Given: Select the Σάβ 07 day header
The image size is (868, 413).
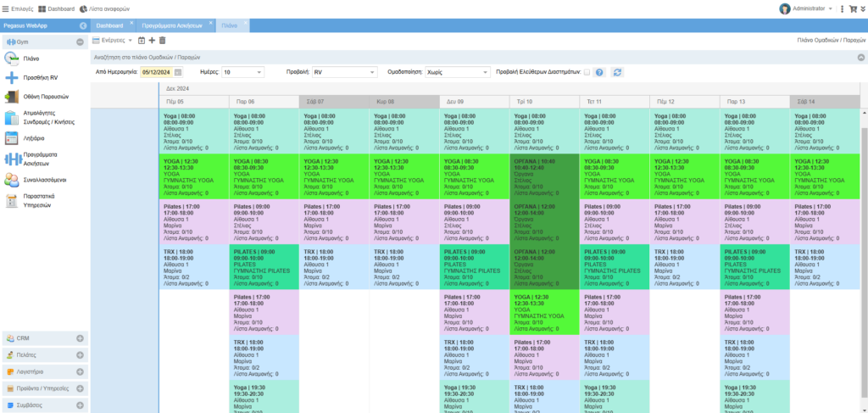Looking at the screenshot, I should (x=334, y=102).
